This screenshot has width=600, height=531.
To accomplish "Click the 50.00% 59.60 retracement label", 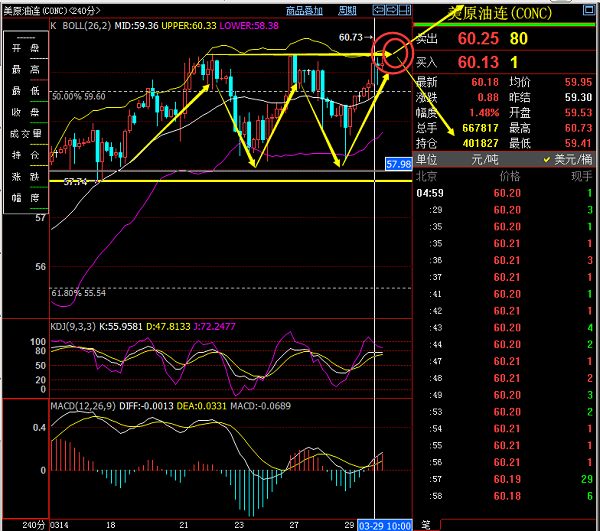I will click(x=78, y=96).
